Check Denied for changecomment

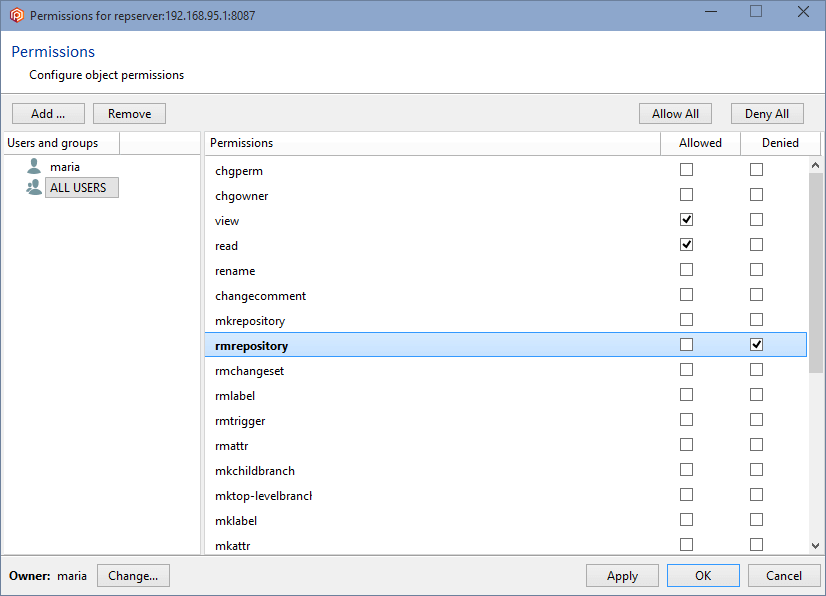[x=756, y=295]
